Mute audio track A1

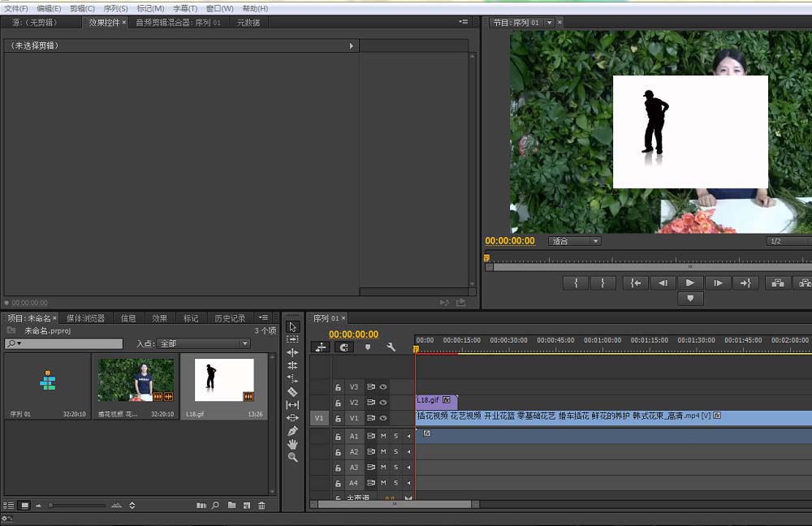(x=383, y=436)
